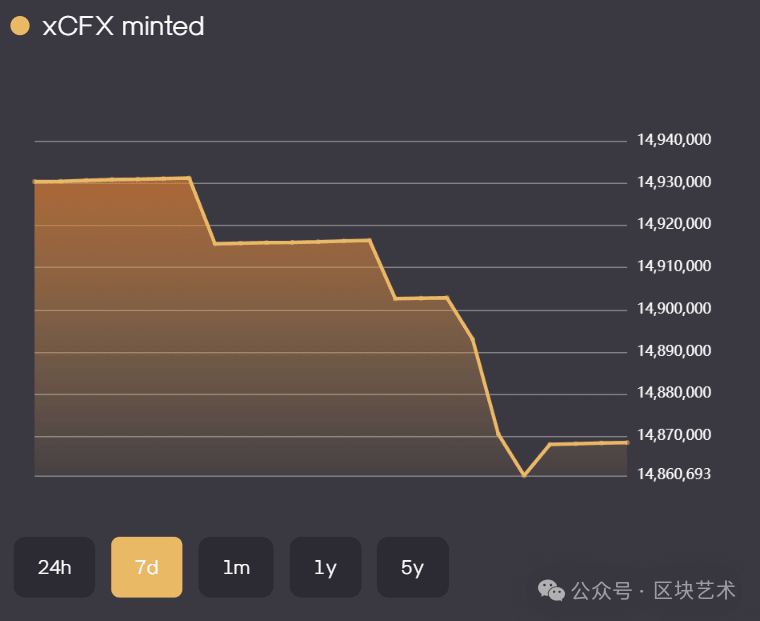Toggle the xCFX minted legend dot
The image size is (760, 621).
coord(20,26)
